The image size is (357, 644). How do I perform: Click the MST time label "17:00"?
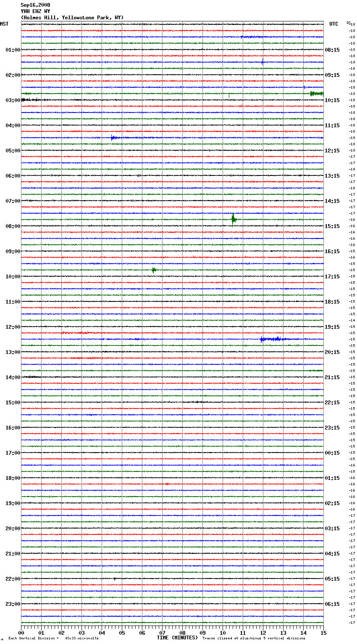coord(13,453)
